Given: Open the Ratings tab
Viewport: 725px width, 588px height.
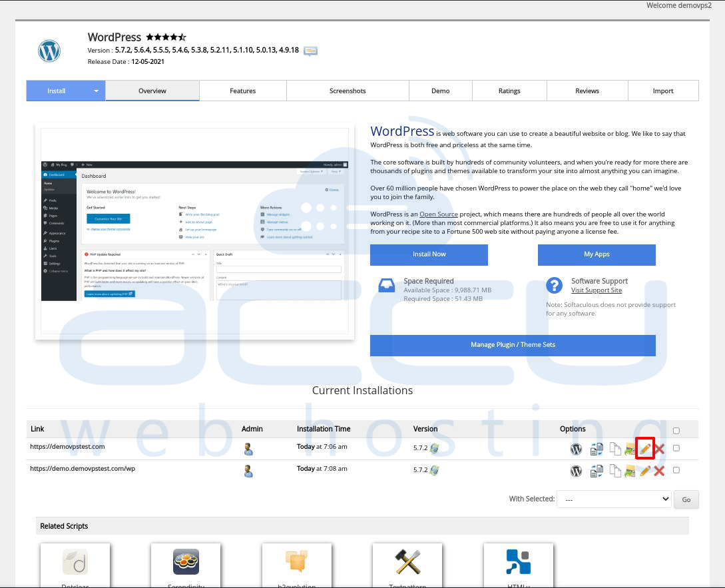Looking at the screenshot, I should (x=509, y=91).
